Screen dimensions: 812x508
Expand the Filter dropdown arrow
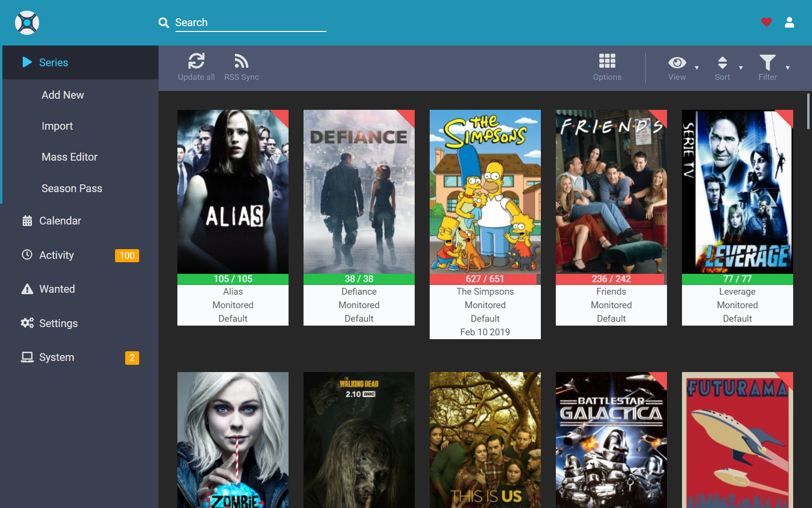click(x=788, y=68)
